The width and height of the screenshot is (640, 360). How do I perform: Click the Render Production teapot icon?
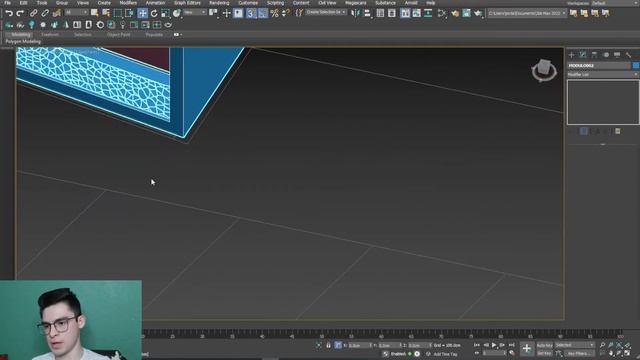(x=478, y=13)
